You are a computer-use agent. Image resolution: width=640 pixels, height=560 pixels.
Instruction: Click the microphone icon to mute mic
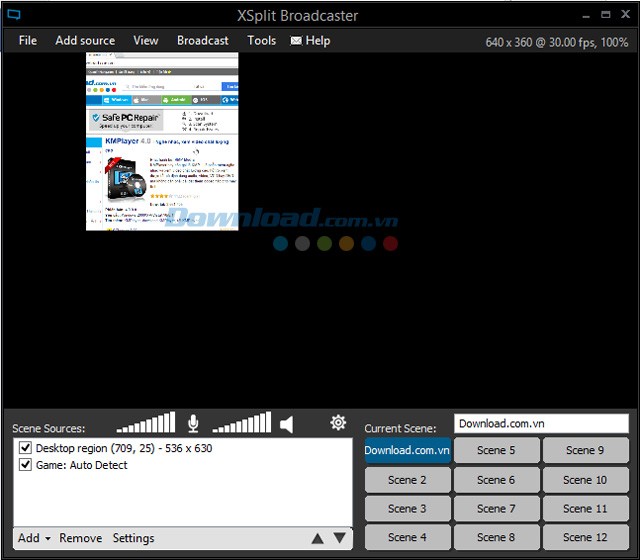click(x=193, y=424)
